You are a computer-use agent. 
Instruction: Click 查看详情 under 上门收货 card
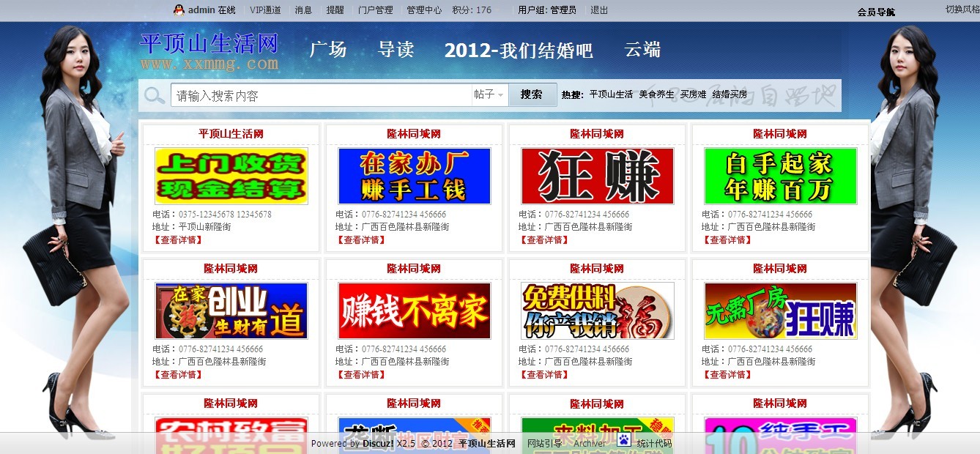[177, 240]
